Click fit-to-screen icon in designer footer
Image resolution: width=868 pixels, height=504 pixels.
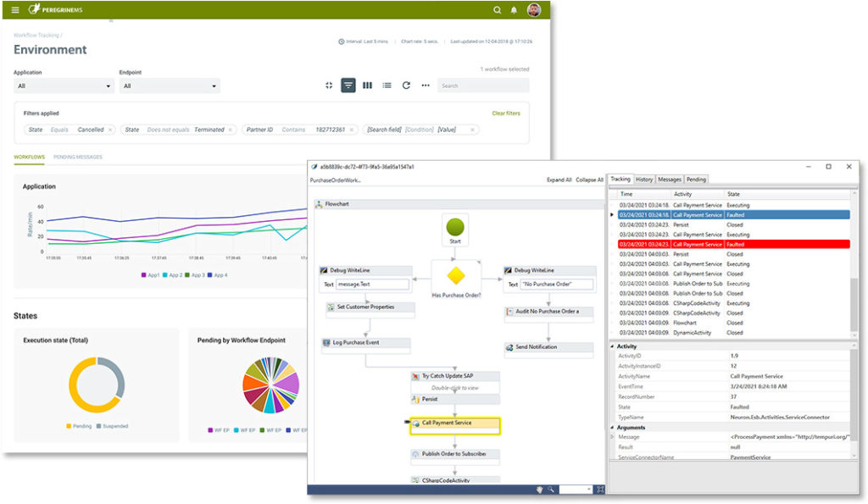pyautogui.click(x=600, y=489)
